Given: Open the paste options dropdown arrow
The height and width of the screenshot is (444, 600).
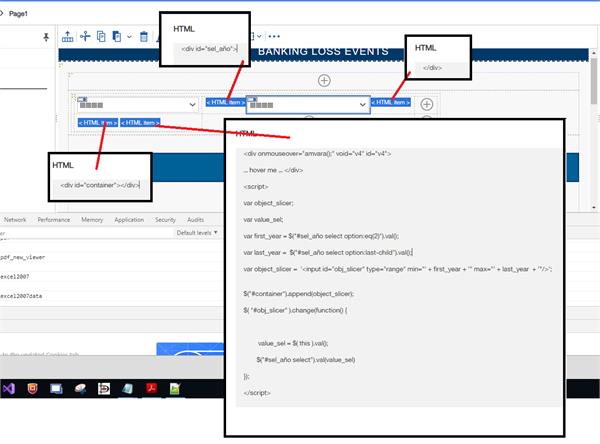Looking at the screenshot, I should tap(129, 37).
